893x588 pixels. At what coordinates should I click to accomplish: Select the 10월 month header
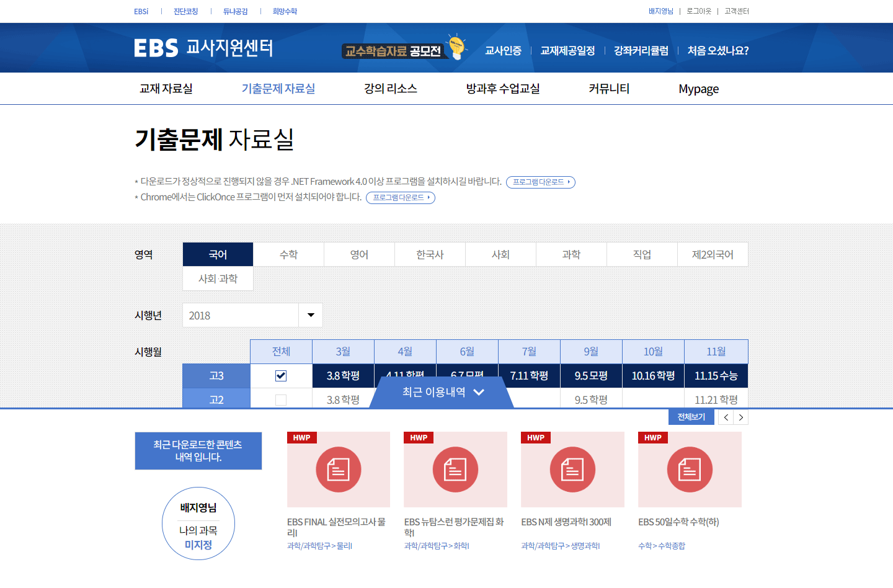tap(653, 352)
